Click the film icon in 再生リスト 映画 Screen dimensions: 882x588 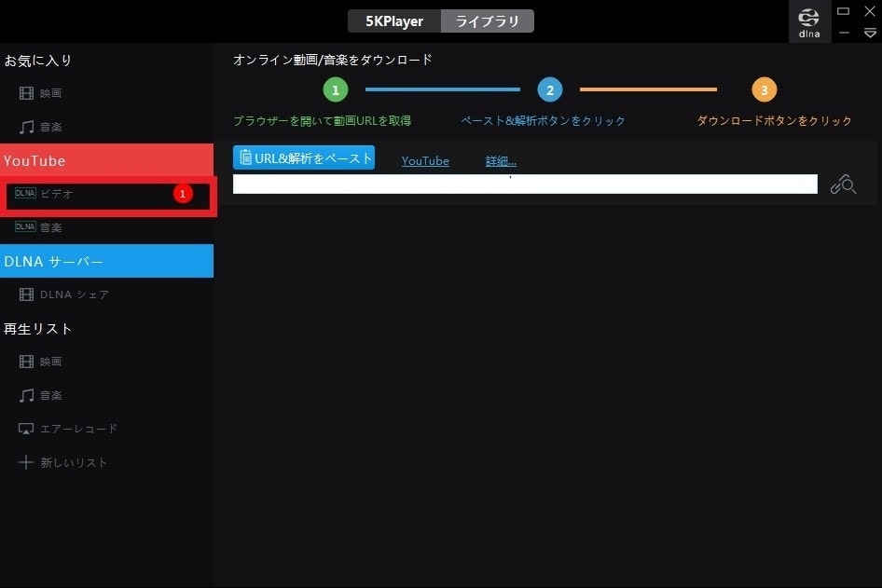tap(26, 362)
